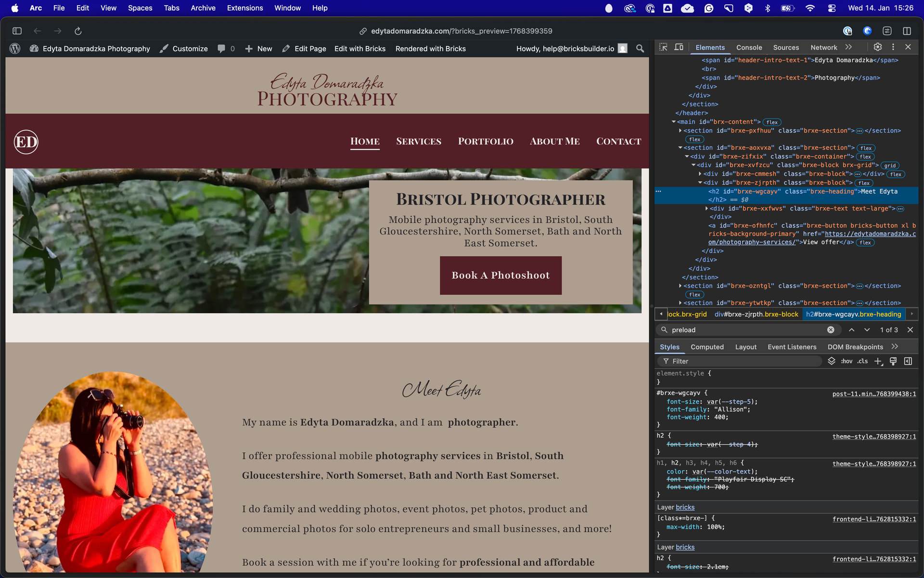Select the inspect element tool
Viewport: 924px width, 578px height.
click(x=663, y=47)
